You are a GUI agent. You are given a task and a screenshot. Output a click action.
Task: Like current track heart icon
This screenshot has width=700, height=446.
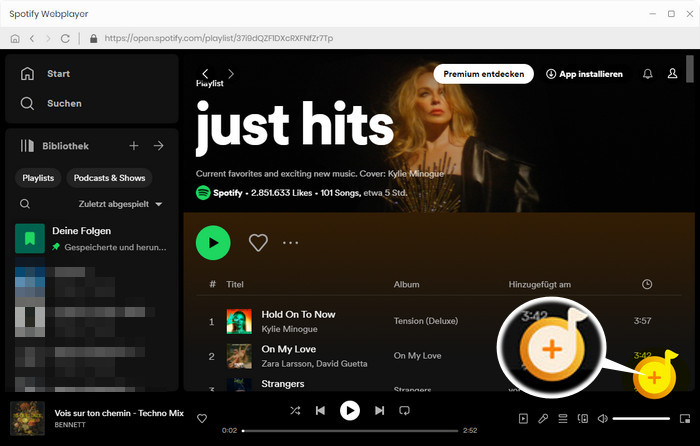(x=202, y=418)
